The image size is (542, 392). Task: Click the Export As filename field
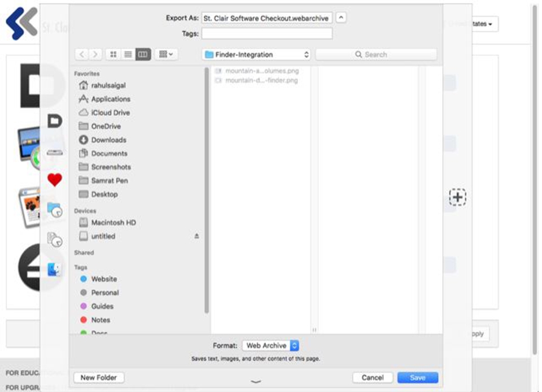click(x=267, y=18)
